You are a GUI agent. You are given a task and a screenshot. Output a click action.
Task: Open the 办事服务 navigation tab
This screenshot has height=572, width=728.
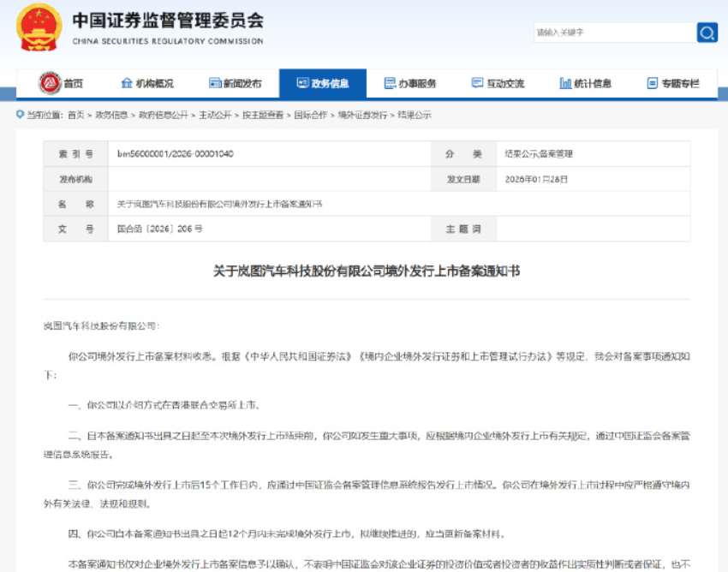point(410,84)
